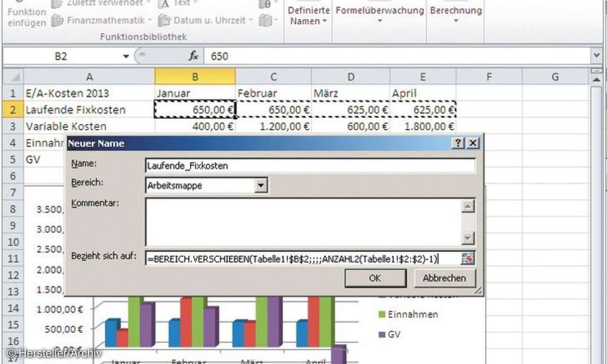Click the GV legend entry in chart

point(389,334)
